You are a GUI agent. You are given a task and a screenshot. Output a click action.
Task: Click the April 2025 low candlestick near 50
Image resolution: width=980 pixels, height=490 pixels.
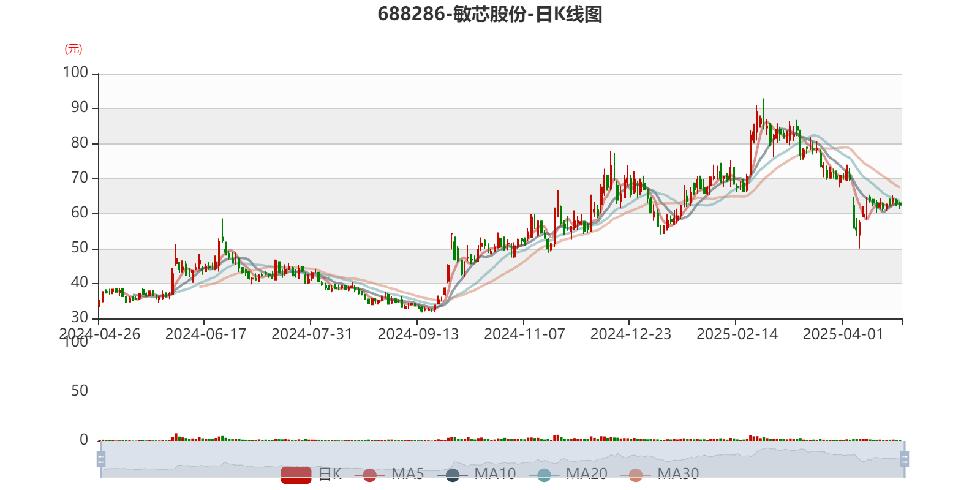point(859,235)
